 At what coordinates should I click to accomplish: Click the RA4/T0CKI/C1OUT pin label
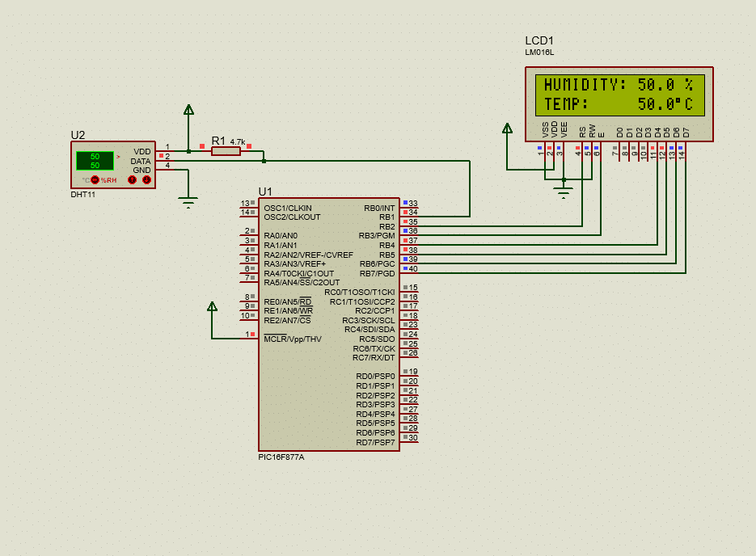tap(299, 274)
